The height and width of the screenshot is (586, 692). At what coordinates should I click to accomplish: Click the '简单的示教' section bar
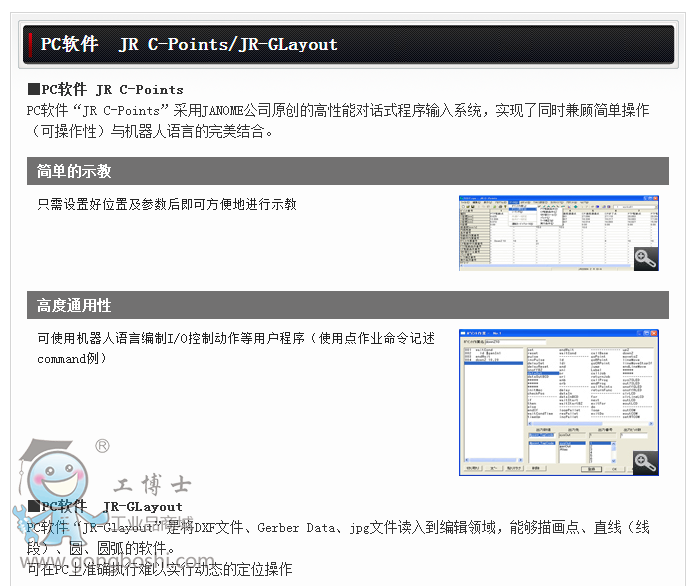pyautogui.click(x=348, y=171)
